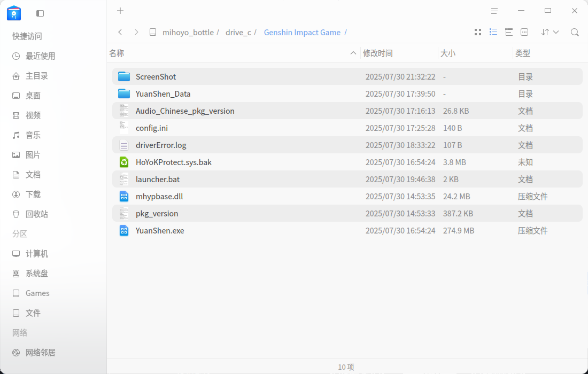Click Genshin Impact Game breadcrumb

[302, 33]
